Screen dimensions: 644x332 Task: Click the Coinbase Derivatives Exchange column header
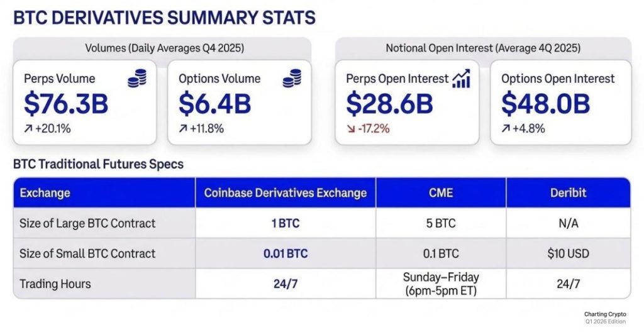[285, 193]
